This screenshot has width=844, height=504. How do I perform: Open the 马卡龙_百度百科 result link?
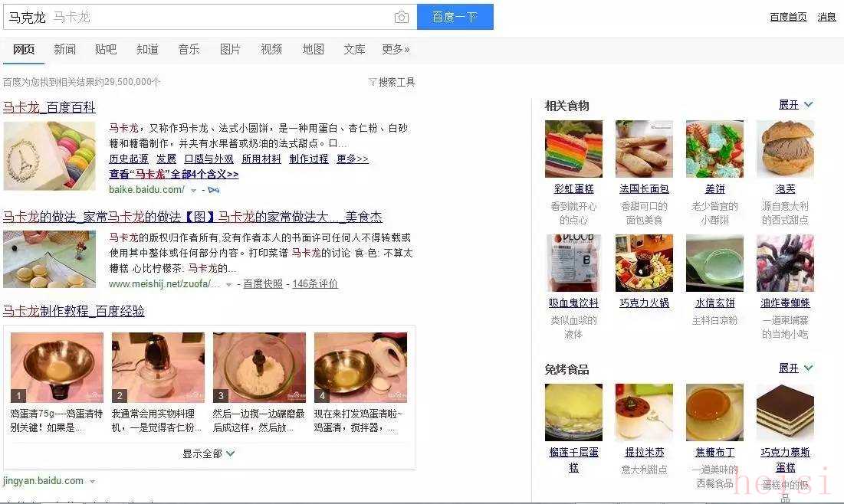49,107
